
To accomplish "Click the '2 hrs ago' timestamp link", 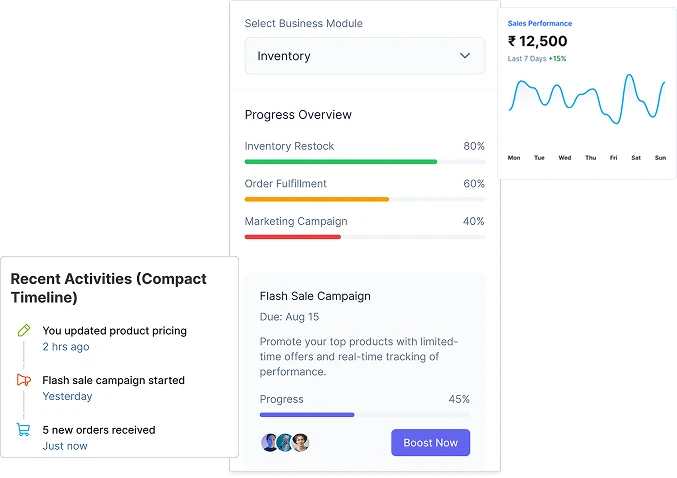I will point(65,347).
